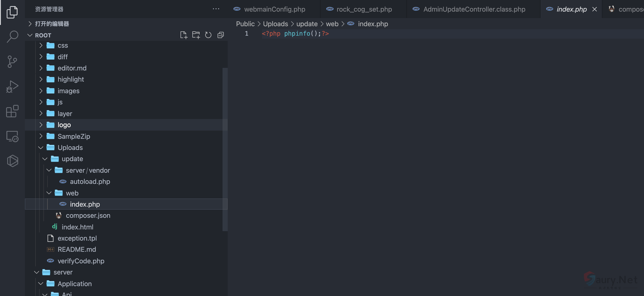Screen dimensions: 644x296
Task: Close the index.php editor tab
Action: (x=595, y=9)
